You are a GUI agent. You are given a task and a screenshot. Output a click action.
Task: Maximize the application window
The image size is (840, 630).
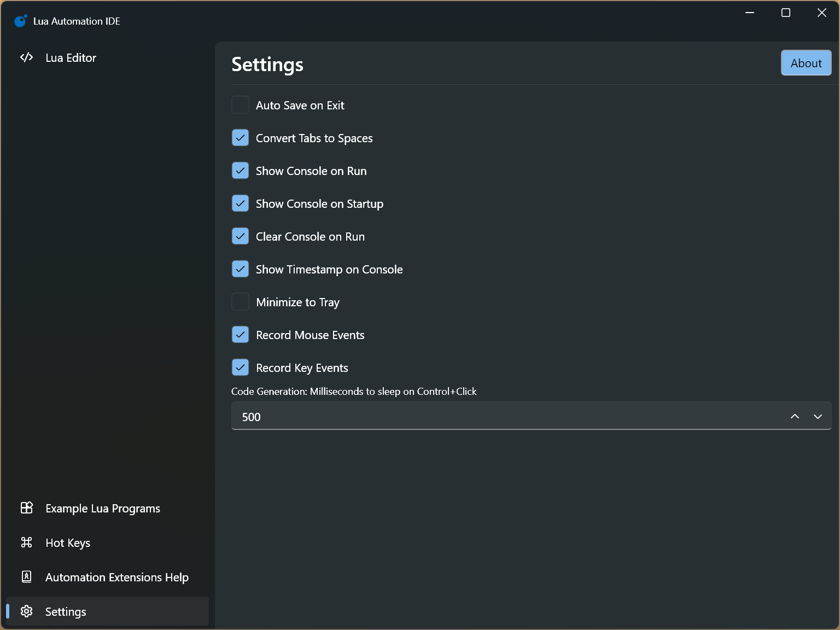(786, 13)
